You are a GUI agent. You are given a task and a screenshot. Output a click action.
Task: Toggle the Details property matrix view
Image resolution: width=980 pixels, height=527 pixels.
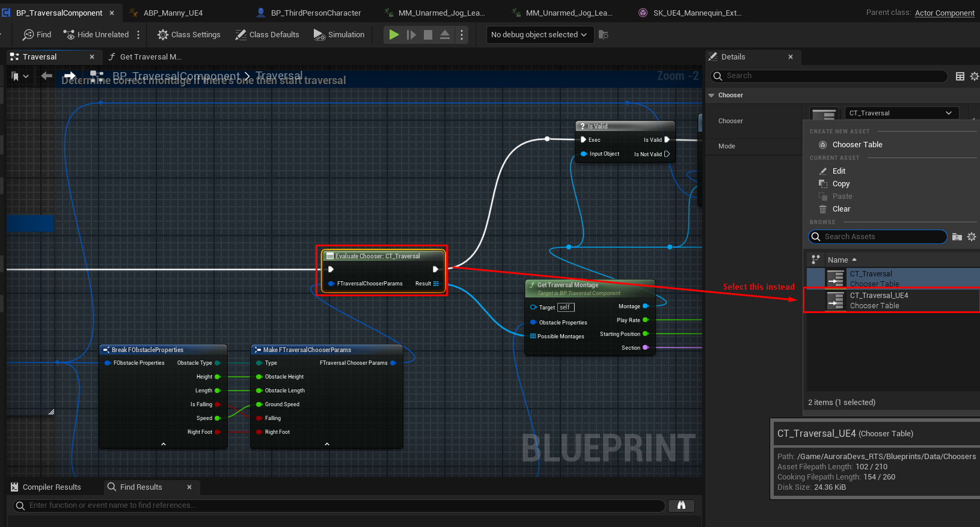coord(960,76)
